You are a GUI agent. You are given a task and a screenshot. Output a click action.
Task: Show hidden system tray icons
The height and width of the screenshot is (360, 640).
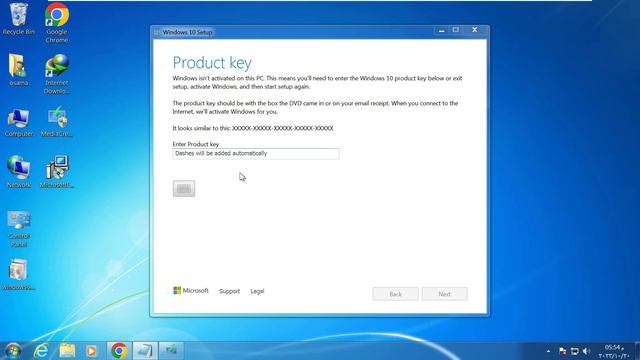548,351
